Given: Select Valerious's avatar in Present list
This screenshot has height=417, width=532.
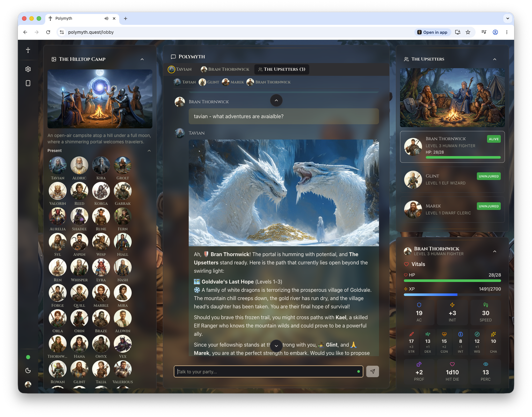Looking at the screenshot, I should [123, 369].
